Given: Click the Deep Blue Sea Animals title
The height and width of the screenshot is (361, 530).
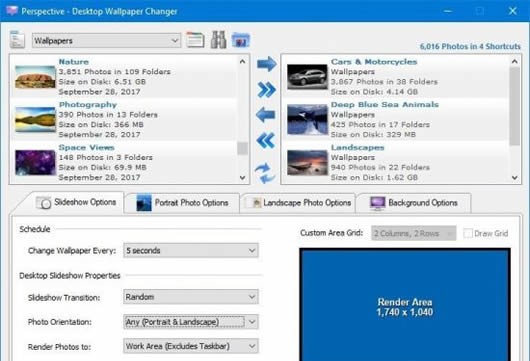Looking at the screenshot, I should 385,105.
